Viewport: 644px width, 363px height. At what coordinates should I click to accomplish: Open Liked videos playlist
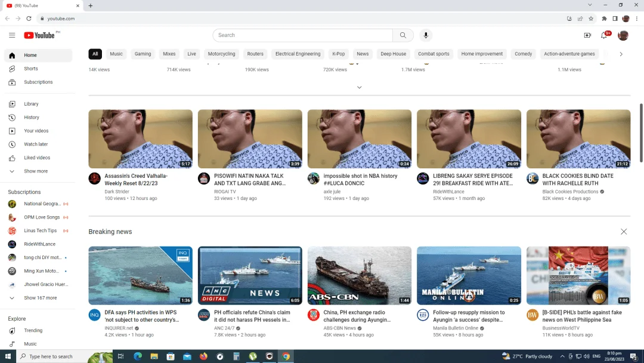(x=38, y=158)
